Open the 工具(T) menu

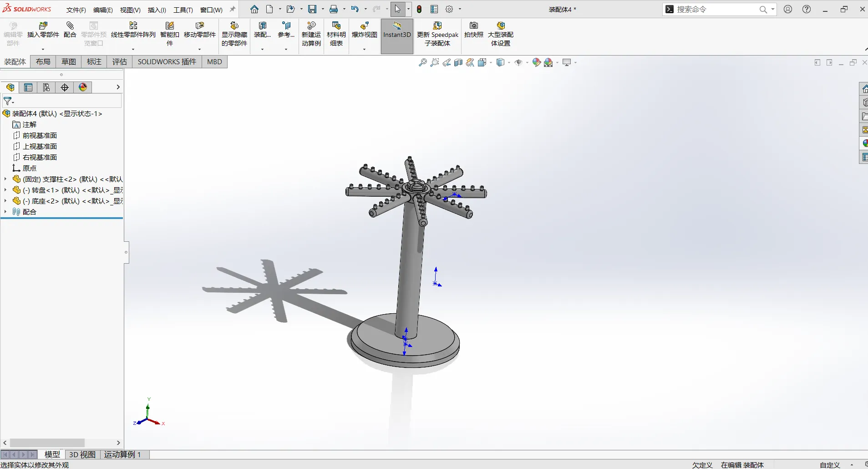(183, 10)
